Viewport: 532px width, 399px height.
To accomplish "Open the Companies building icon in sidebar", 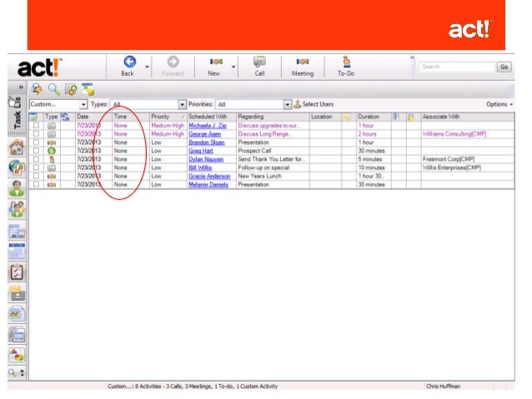I will coord(17,231).
